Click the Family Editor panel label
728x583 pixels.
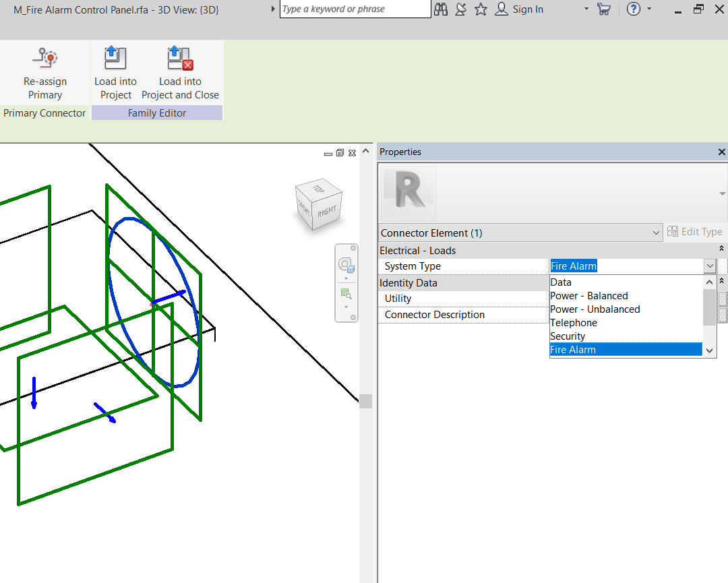(157, 113)
